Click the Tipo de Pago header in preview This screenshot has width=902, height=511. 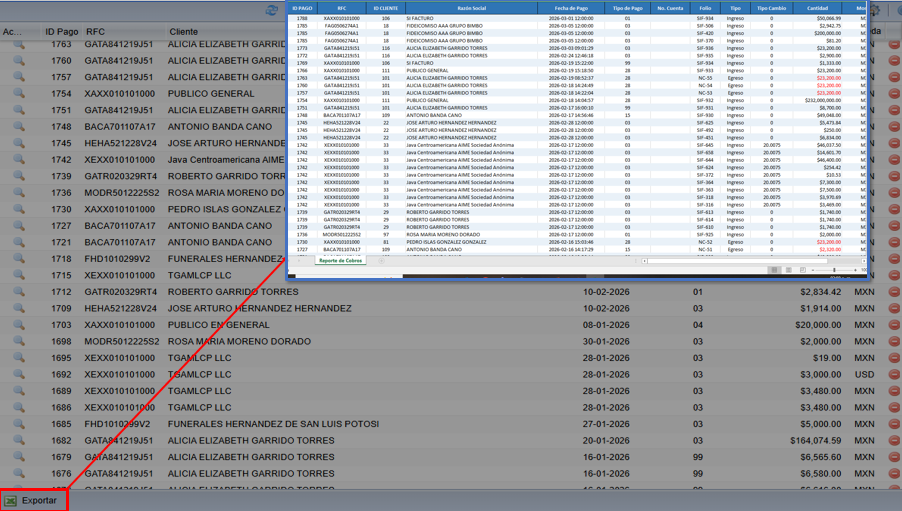[627, 8]
